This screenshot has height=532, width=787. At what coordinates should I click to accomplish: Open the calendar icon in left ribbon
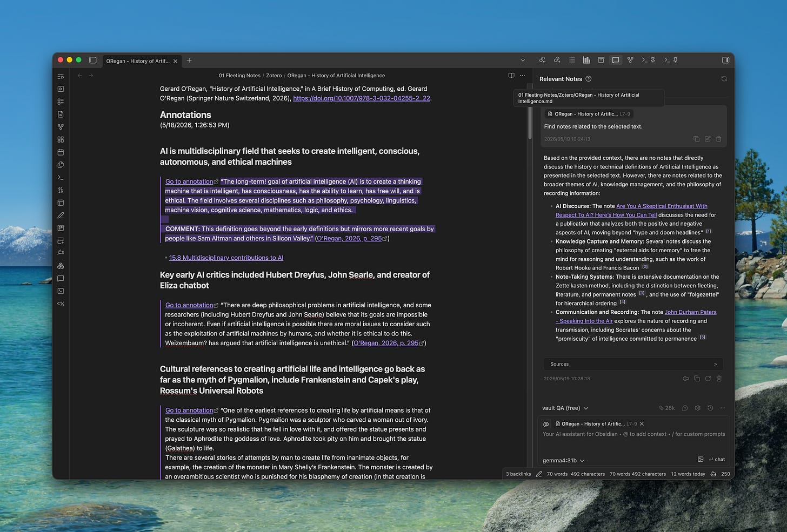point(61,152)
